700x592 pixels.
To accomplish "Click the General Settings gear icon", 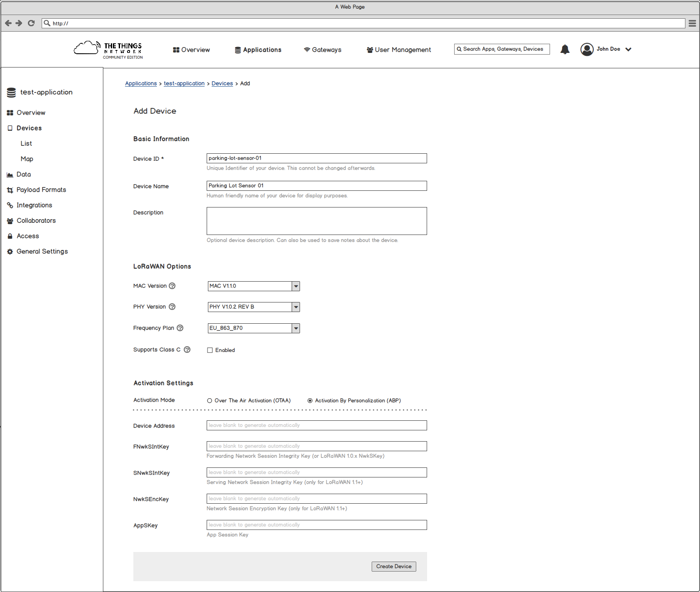I will [10, 251].
